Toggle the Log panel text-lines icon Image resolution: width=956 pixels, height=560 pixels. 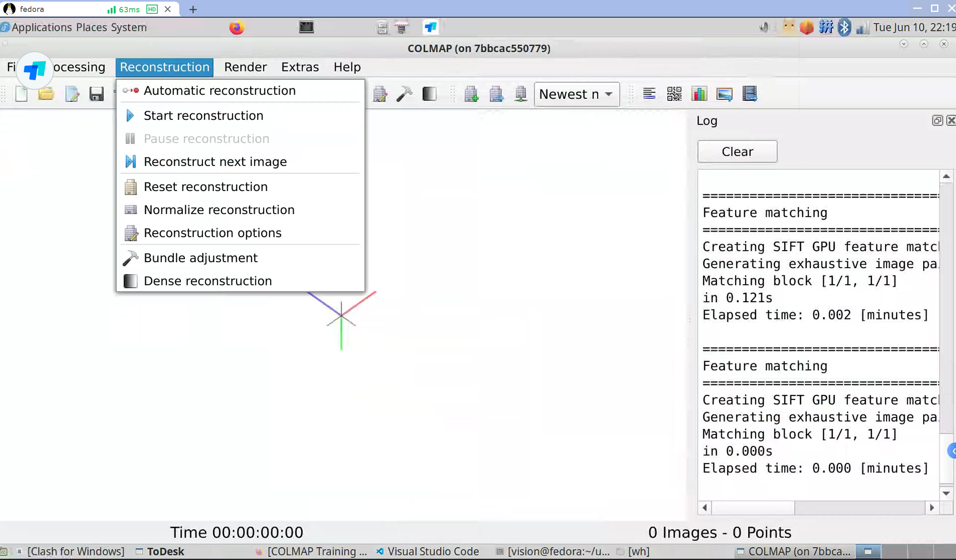(x=649, y=94)
